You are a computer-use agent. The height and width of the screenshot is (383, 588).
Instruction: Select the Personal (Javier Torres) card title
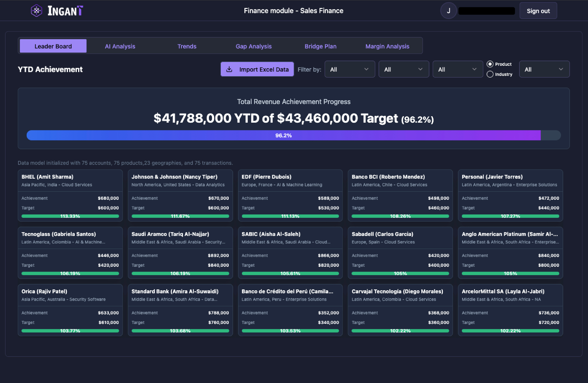coord(492,177)
